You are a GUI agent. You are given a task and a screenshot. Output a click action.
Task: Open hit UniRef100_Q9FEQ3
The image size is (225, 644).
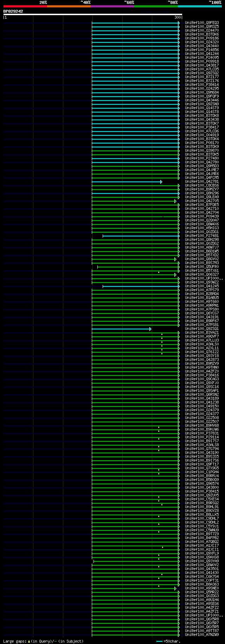click(x=202, y=23)
